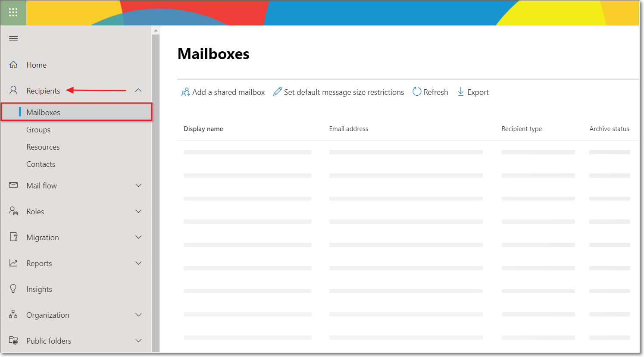The image size is (644, 357).
Task: Click the hamburger navigation menu icon
Action: [x=13, y=38]
